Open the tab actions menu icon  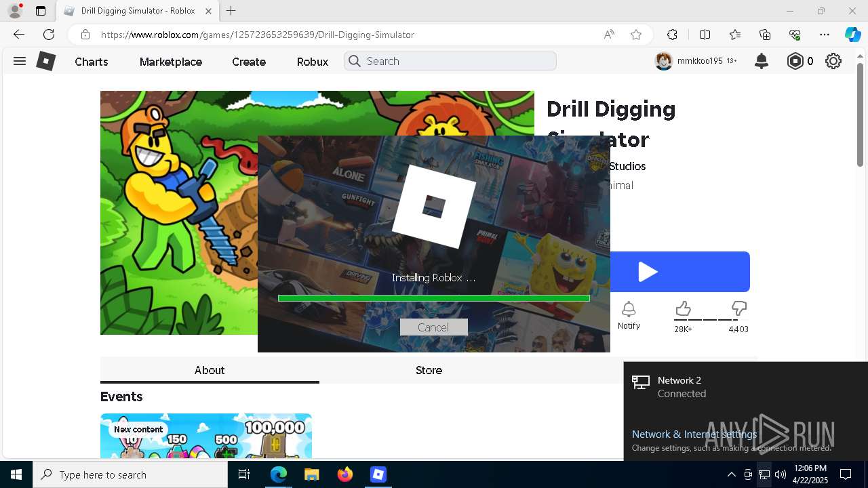point(41,11)
